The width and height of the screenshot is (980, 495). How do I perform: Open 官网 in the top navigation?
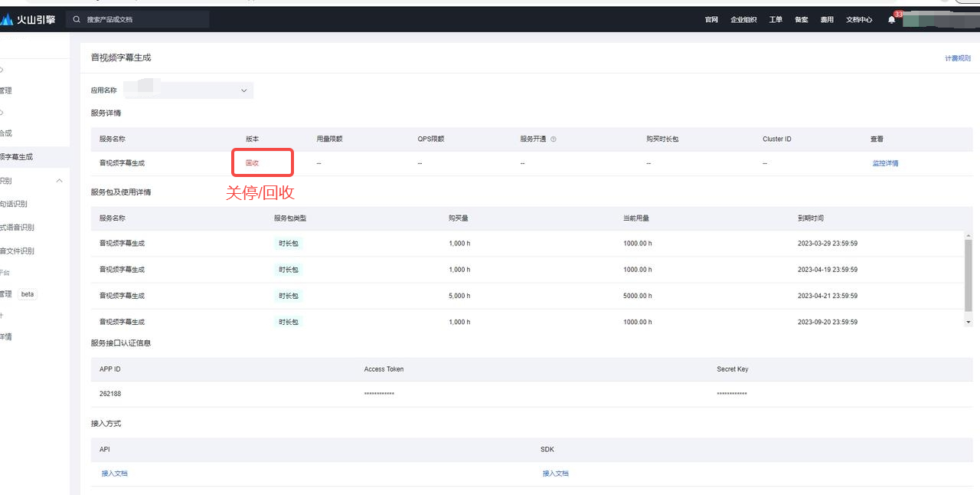click(711, 20)
